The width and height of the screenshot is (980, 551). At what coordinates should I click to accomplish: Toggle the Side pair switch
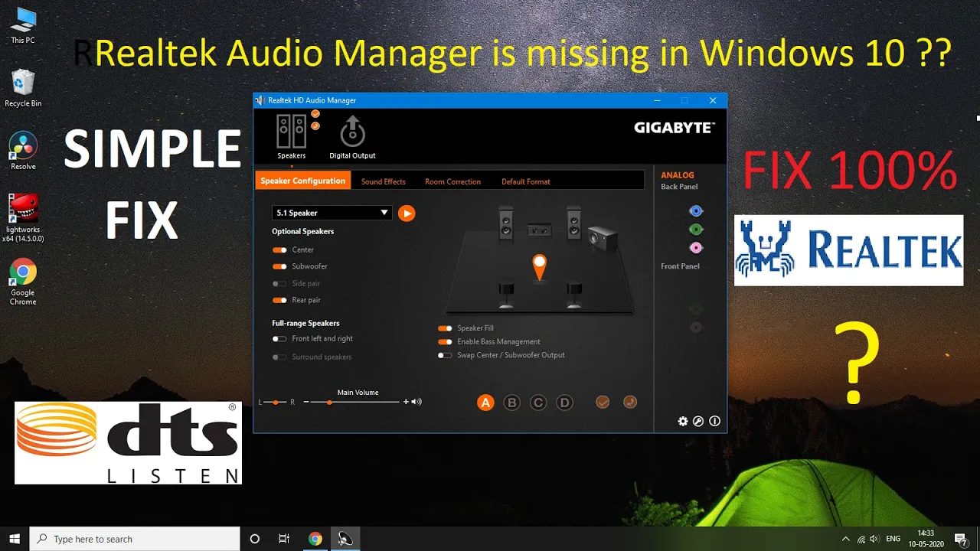[x=279, y=284]
